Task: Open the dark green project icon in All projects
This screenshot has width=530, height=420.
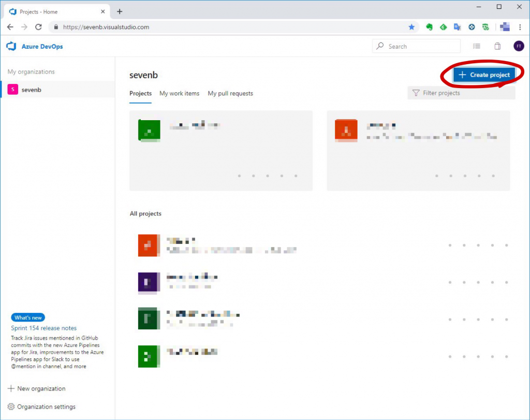Action: pos(149,318)
